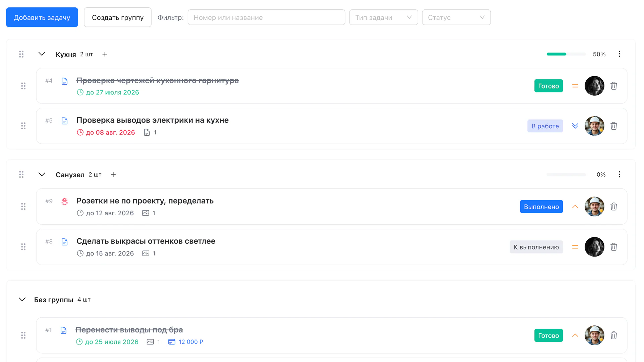The width and height of the screenshot is (644, 362).
Task: Change the В работе status badge
Action: click(x=545, y=126)
